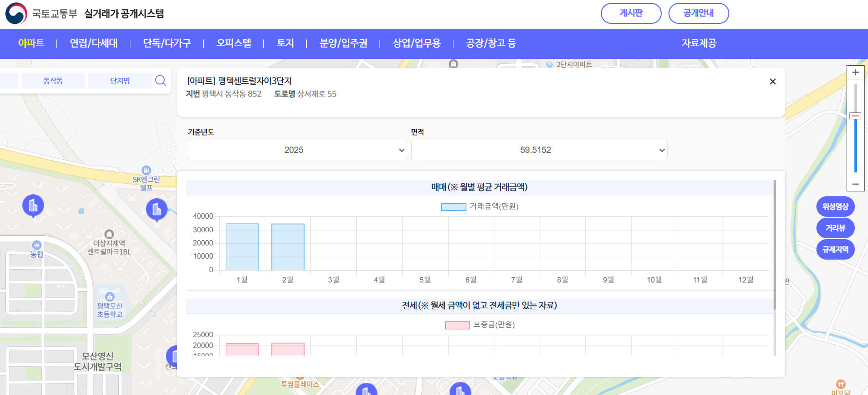Click the 공개안내 button

tap(699, 13)
